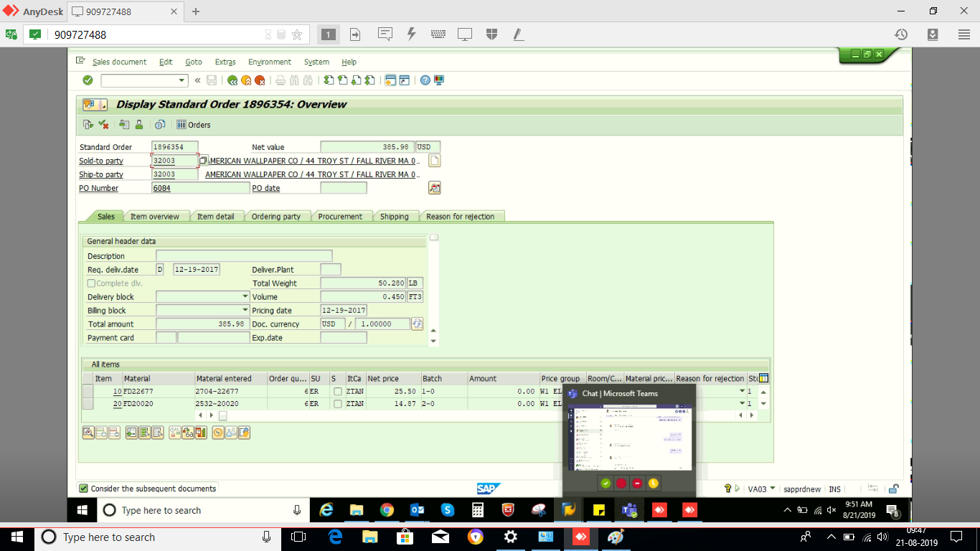Screen dimensions: 980x551
Task: Click the red Cancel icon in toolbar
Action: pyautogui.click(x=260, y=80)
